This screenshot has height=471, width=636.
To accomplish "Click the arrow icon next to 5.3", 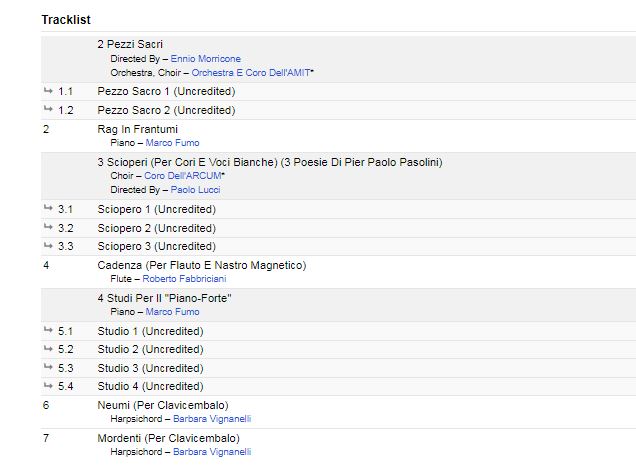I will point(49,367).
